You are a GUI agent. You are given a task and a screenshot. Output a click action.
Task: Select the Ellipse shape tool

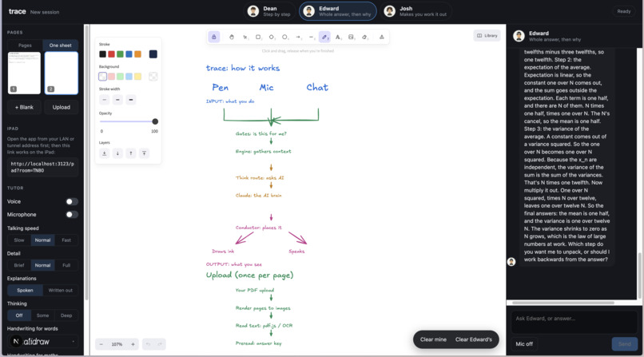pyautogui.click(x=284, y=37)
